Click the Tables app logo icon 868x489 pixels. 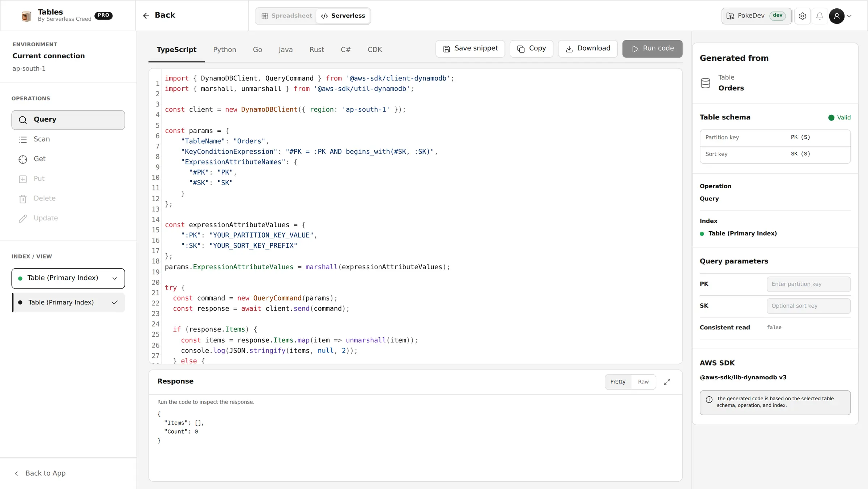click(x=26, y=16)
